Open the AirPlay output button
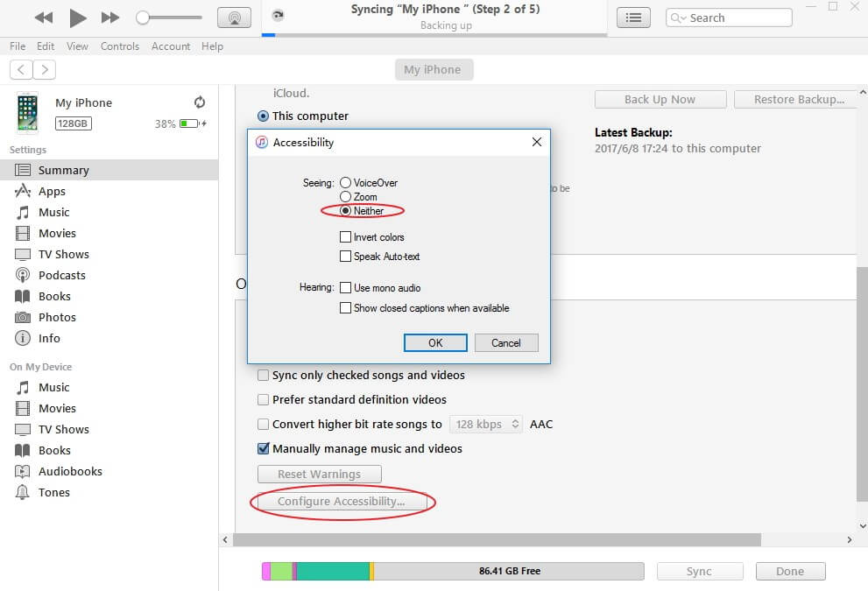Image resolution: width=868 pixels, height=591 pixels. point(234,18)
